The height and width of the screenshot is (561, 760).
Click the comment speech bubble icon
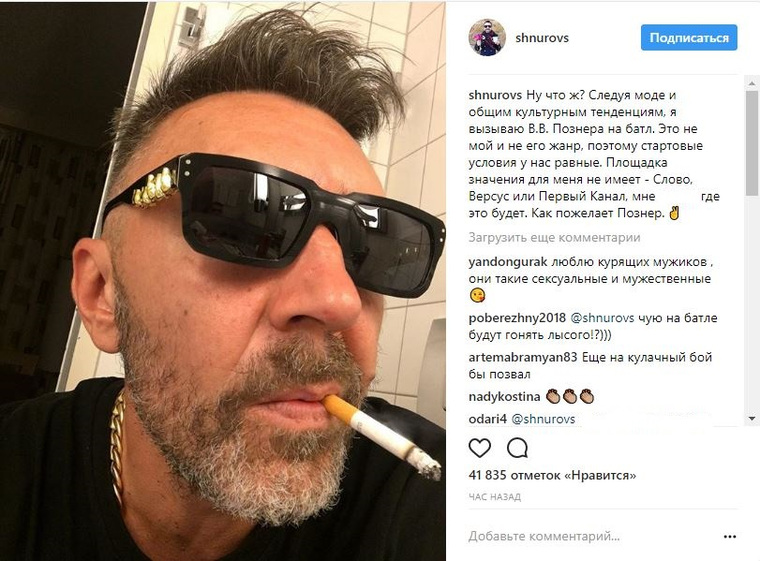(x=517, y=448)
